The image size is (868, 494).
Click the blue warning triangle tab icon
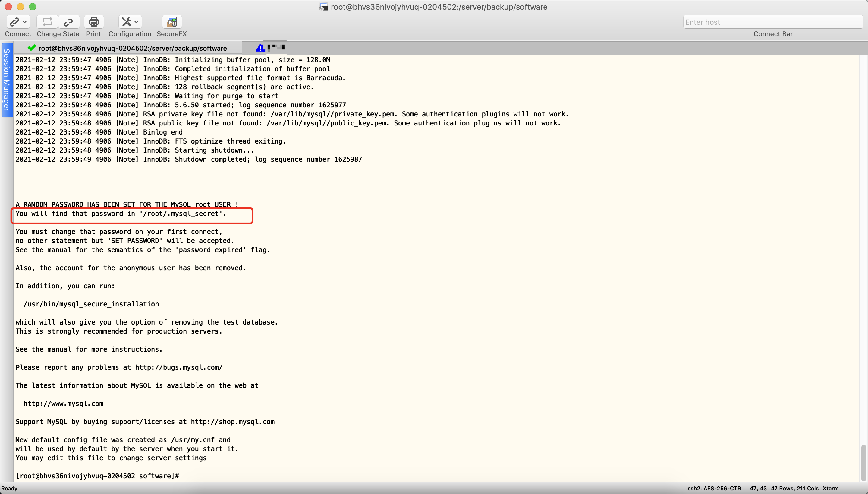click(x=260, y=48)
